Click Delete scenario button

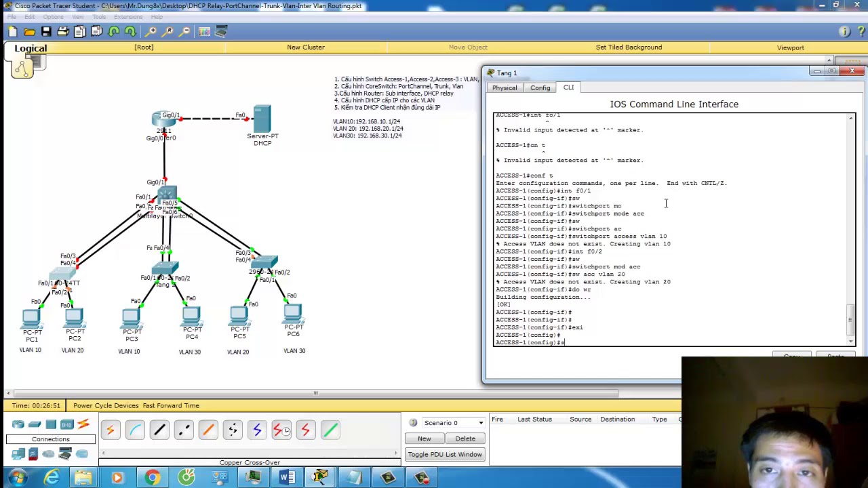[x=465, y=439]
